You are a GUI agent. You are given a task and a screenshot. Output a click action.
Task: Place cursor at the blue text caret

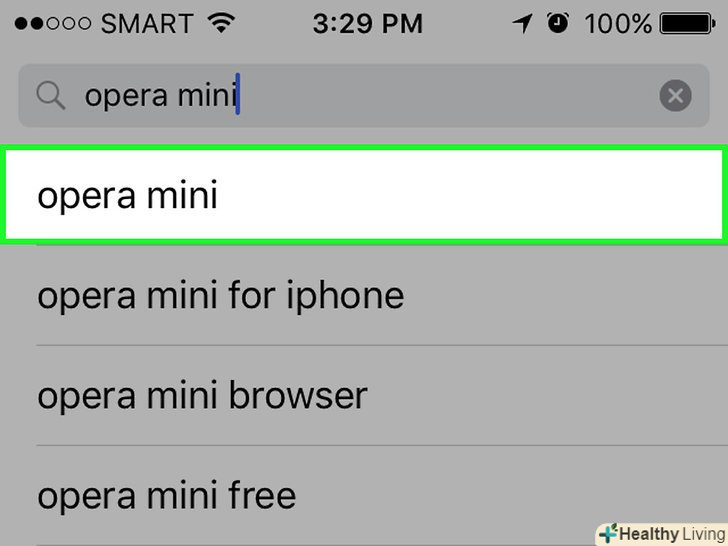(x=238, y=96)
